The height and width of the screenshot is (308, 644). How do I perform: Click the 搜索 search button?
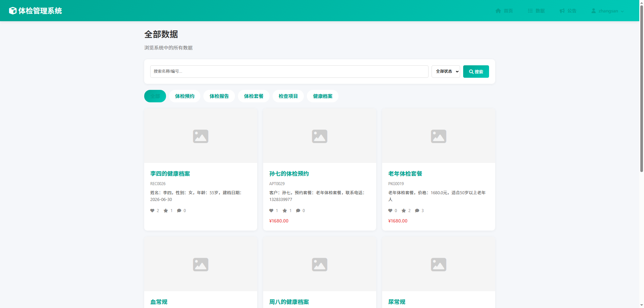476,71
